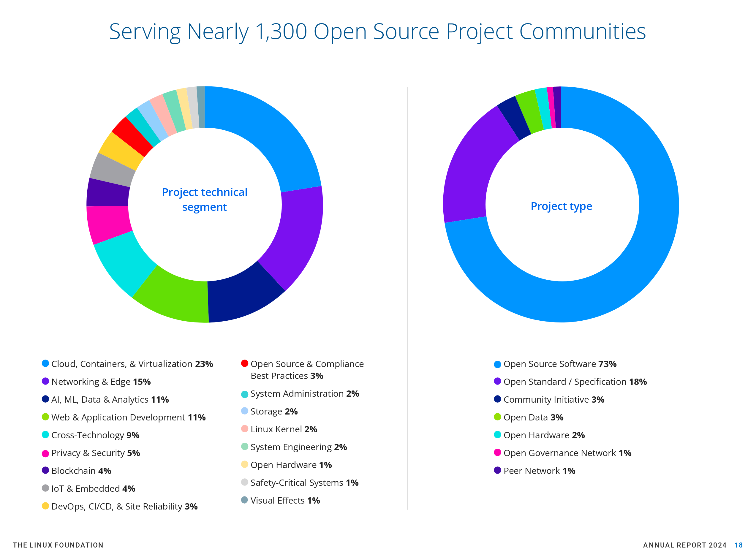Image resolution: width=748 pixels, height=560 pixels.
Task: Select the cyan dot beside Cross-Technology 9%
Action: 45,434
